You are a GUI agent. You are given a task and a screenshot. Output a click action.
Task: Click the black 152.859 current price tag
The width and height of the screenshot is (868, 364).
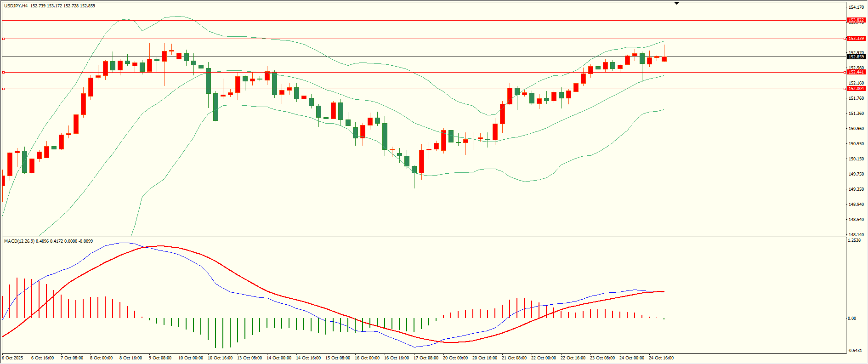pyautogui.click(x=856, y=57)
